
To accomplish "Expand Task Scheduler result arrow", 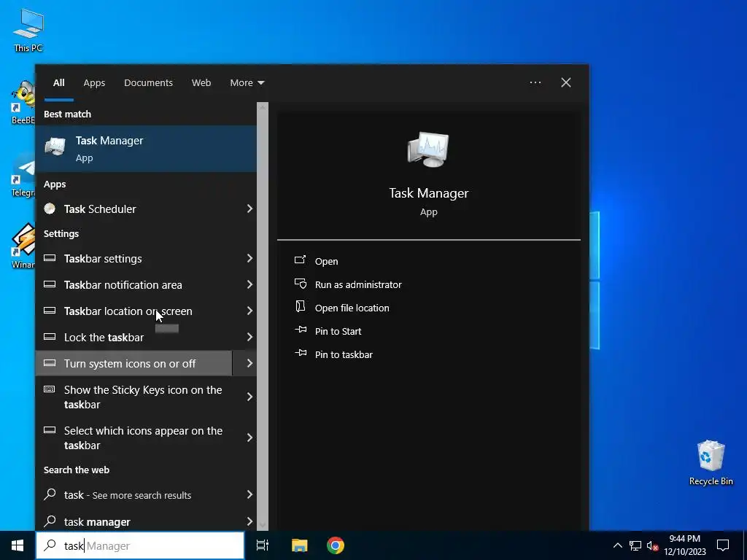I will (249, 209).
